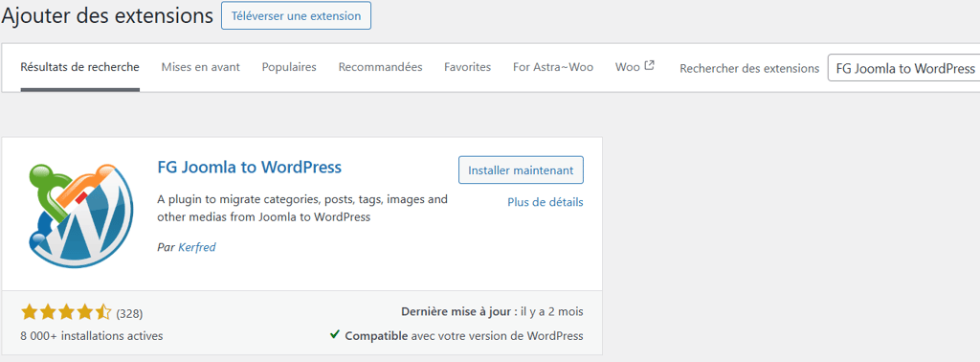Open the Résultats de recherche tab
The height and width of the screenshot is (362, 980).
[80, 67]
